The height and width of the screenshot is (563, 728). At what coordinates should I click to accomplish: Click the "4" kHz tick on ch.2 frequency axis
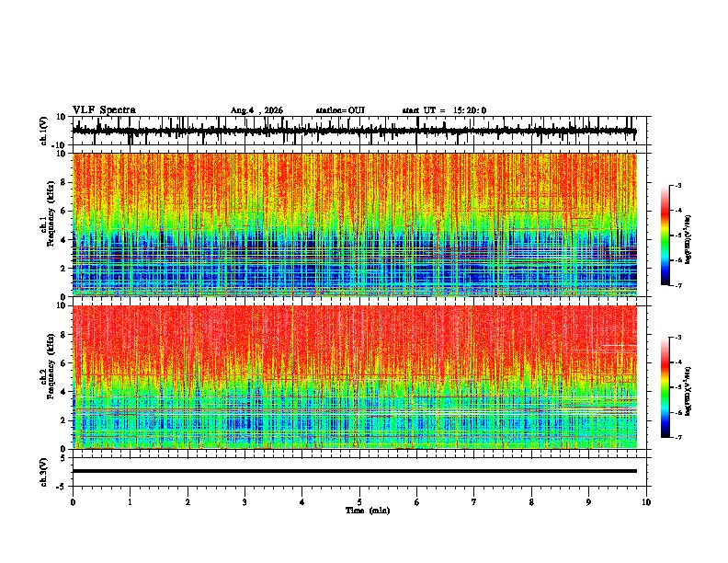coord(64,392)
